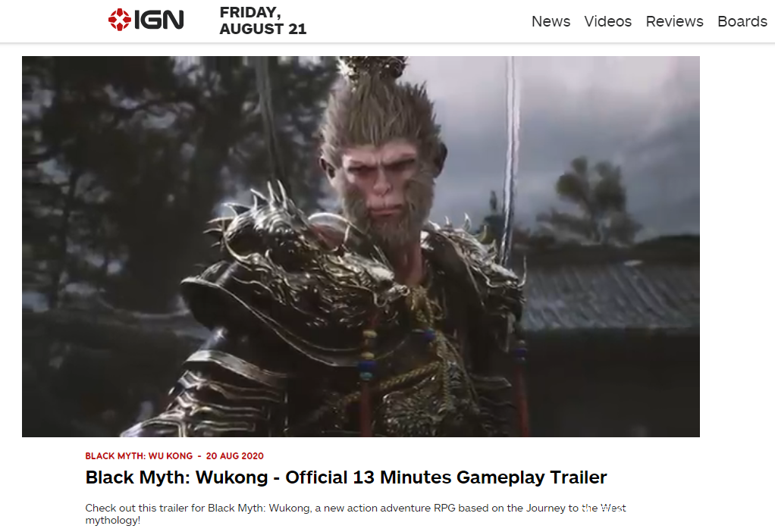The width and height of the screenshot is (775, 532).
Task: Open the BLACK MYTH: WU KONG tag
Action: (x=139, y=456)
